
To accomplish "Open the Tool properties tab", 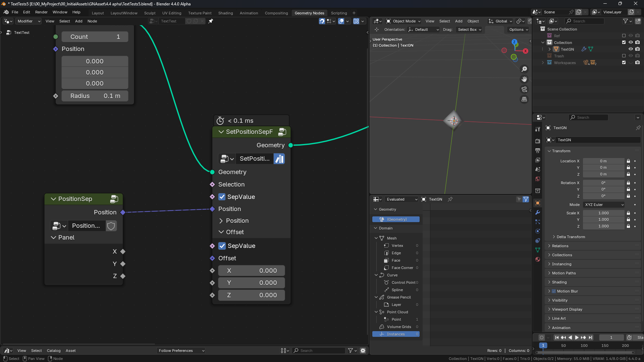I will 538,129.
